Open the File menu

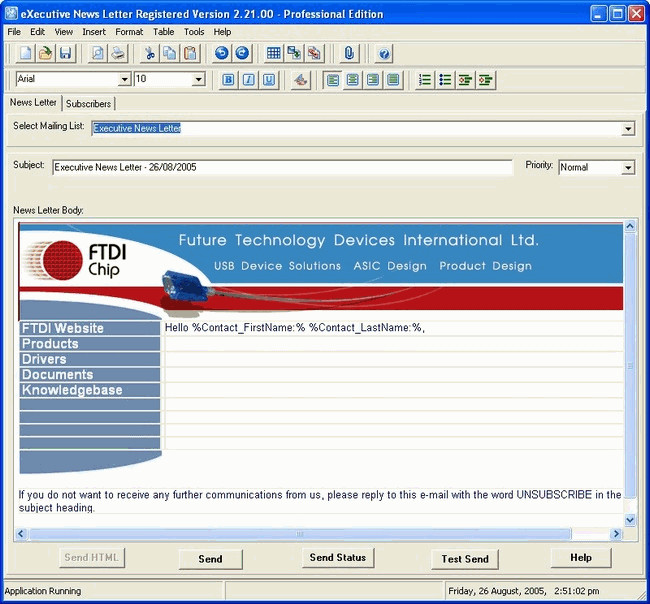coord(14,32)
